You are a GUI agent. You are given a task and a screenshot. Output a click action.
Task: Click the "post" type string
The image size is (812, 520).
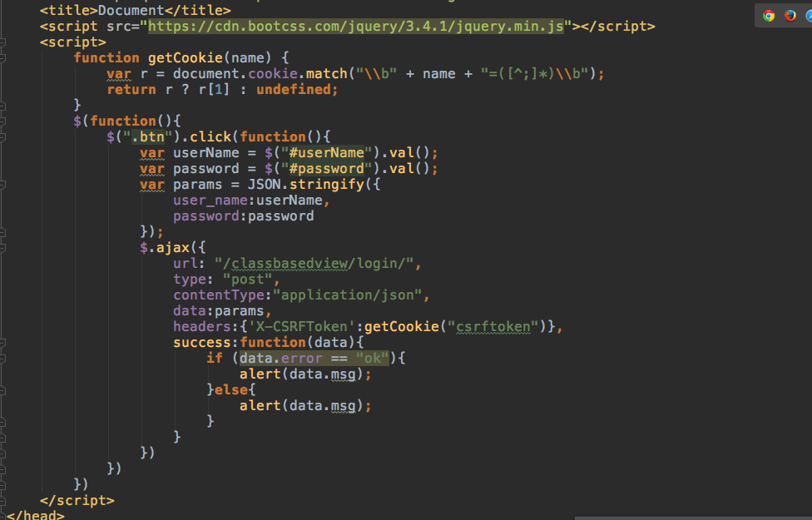click(248, 280)
